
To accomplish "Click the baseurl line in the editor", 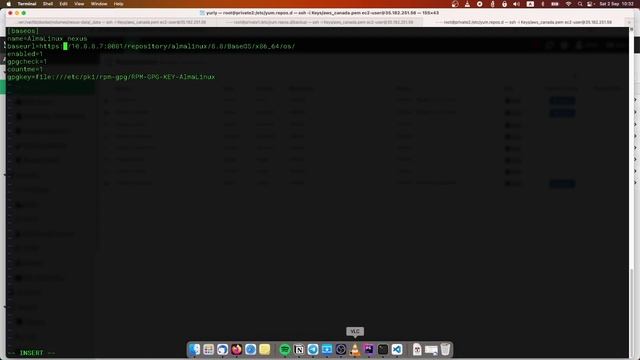I will click(151, 47).
